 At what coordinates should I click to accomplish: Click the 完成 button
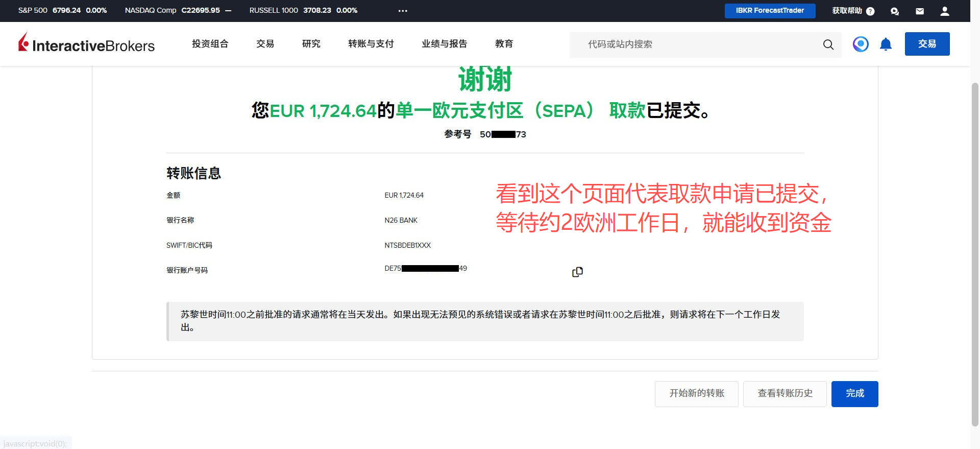point(854,393)
